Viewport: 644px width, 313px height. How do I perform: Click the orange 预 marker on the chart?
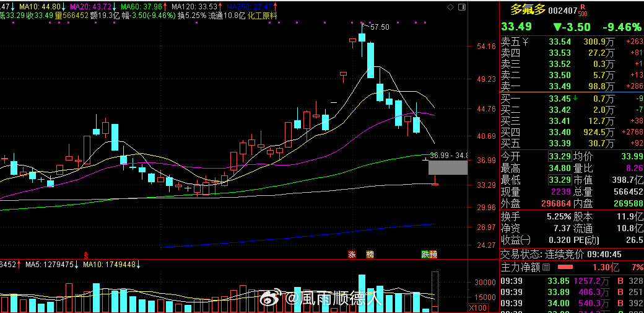click(x=433, y=255)
